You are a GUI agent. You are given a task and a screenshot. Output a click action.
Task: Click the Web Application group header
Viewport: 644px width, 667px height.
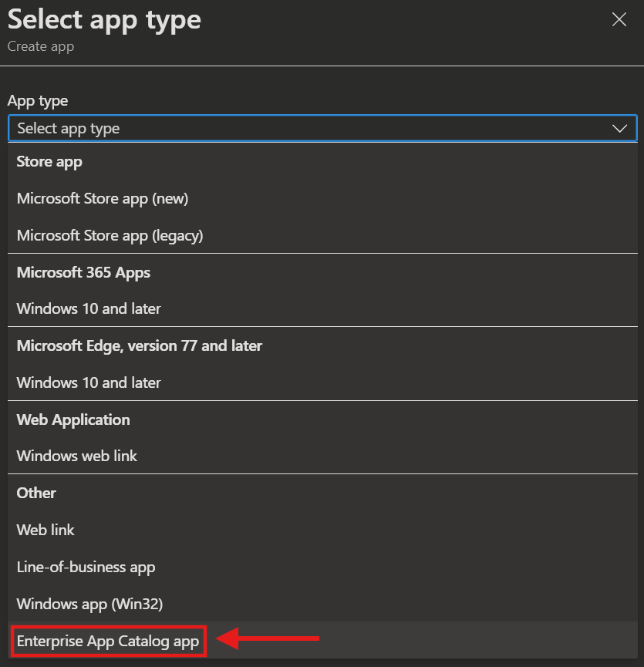pos(73,419)
